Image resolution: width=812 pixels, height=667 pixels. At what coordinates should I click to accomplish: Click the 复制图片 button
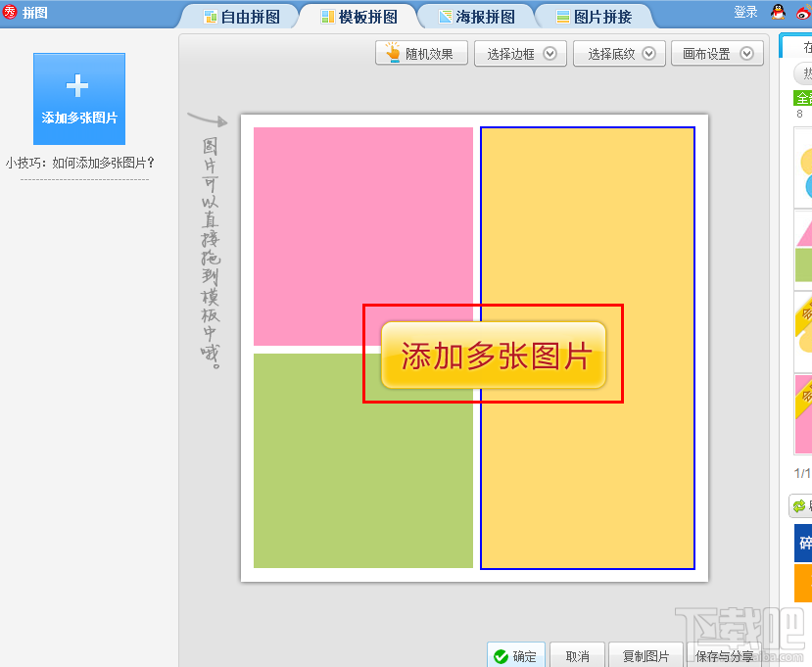pos(645,655)
